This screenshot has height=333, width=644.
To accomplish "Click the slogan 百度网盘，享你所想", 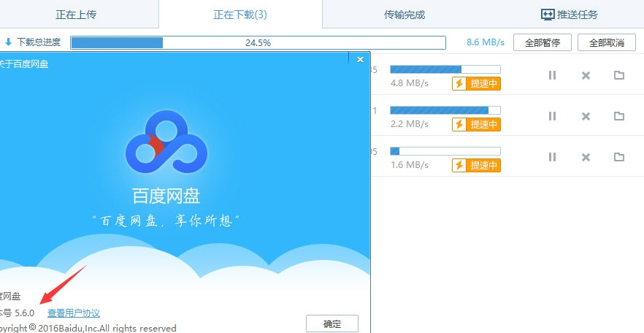I will (166, 221).
